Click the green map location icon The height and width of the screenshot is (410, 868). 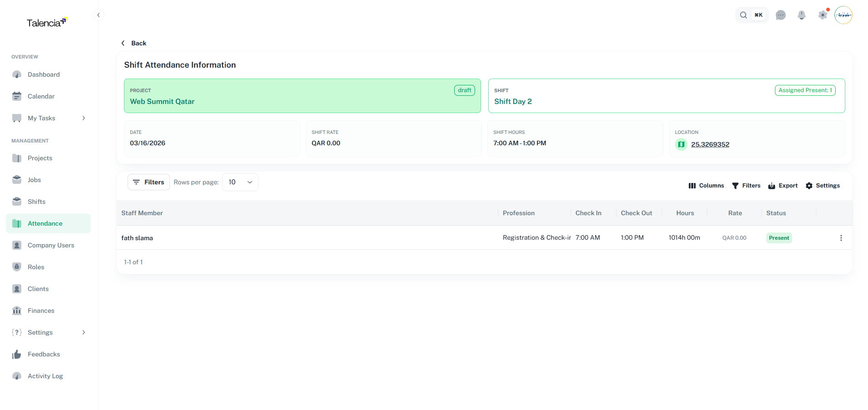click(681, 144)
